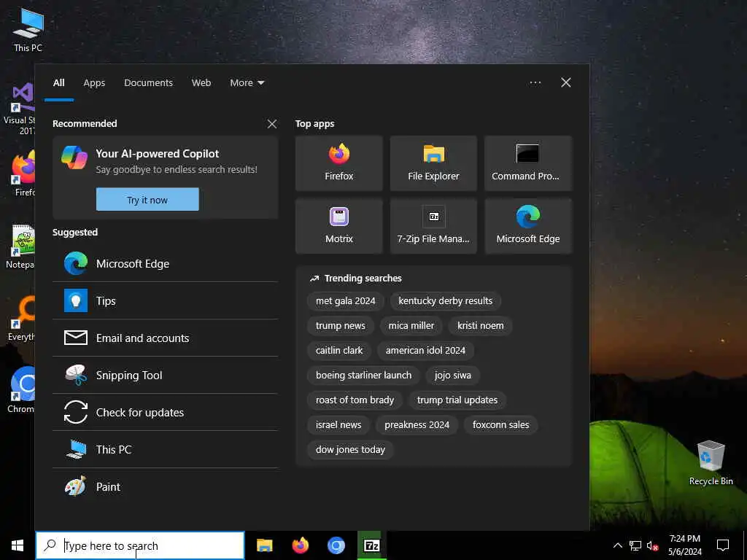Close the search panel

pyautogui.click(x=566, y=83)
